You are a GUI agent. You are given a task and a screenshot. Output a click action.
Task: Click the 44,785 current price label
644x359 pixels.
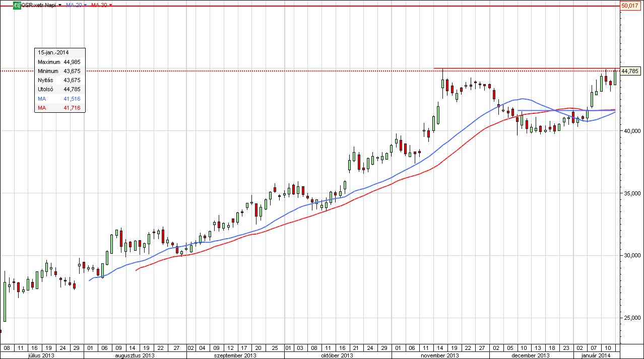pos(630,71)
